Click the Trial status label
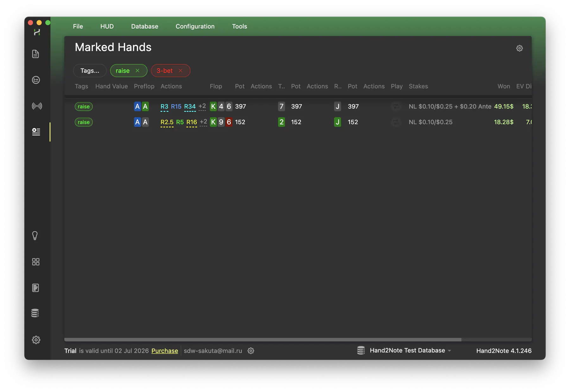The height and width of the screenshot is (392, 570). click(70, 351)
